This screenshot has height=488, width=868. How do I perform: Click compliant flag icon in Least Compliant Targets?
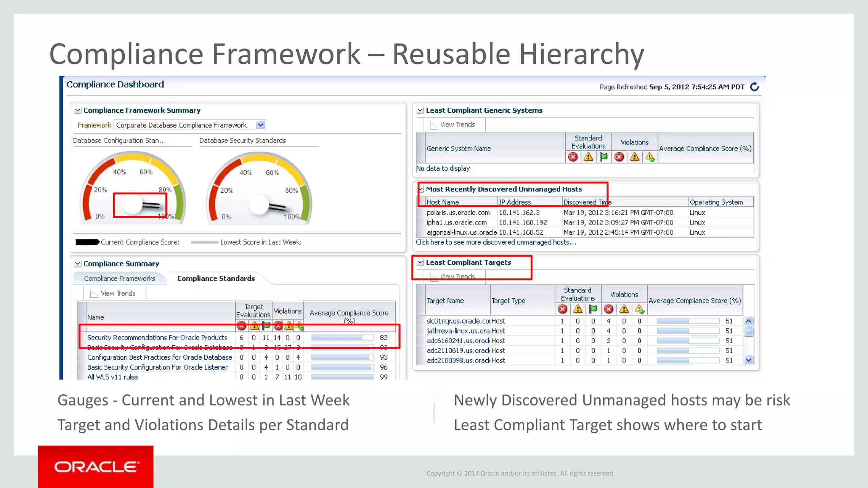tap(593, 309)
